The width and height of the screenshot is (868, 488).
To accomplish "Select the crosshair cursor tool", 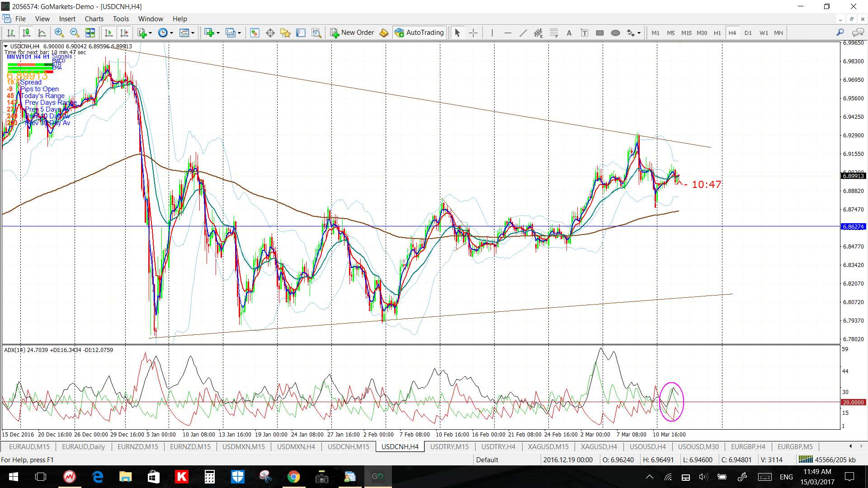I will (x=473, y=33).
